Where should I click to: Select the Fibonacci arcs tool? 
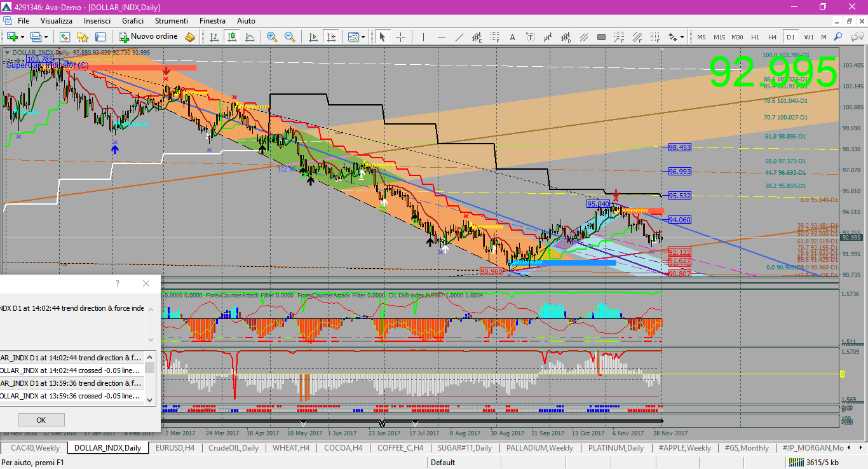pos(619,37)
